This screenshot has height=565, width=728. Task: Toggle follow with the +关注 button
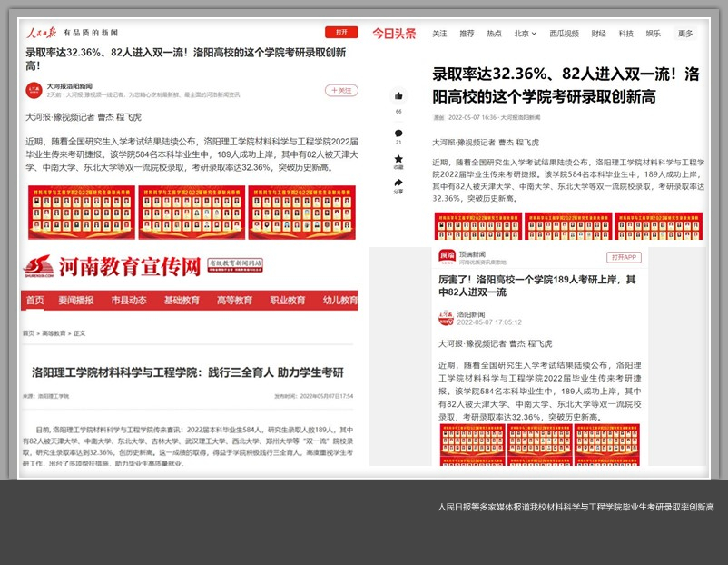(x=341, y=91)
